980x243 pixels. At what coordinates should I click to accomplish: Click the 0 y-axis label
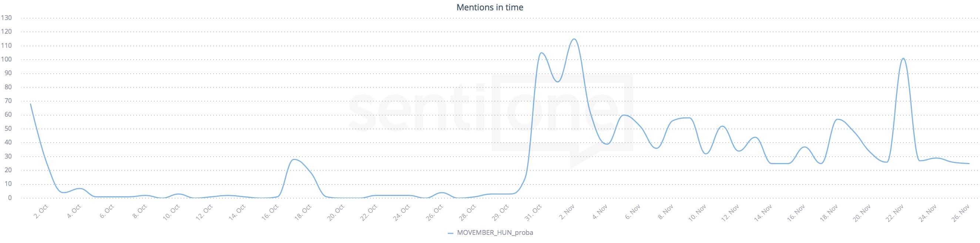pyautogui.click(x=10, y=198)
